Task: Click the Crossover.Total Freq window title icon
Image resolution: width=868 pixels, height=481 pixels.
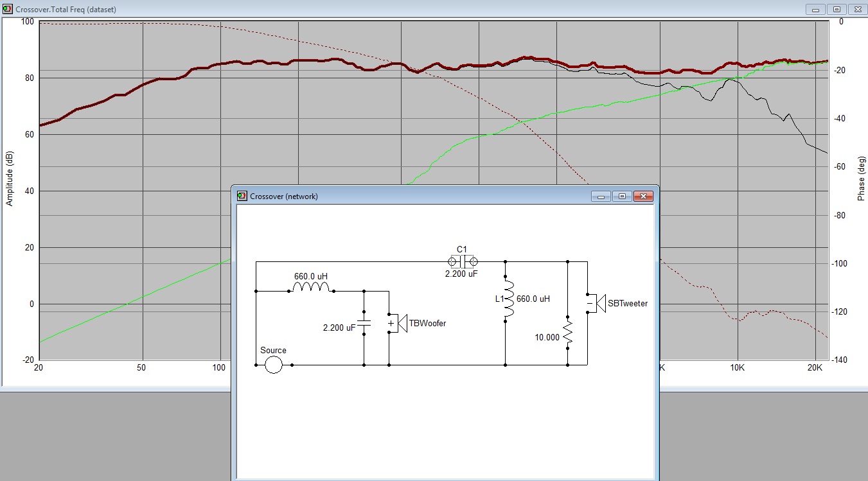Action: pyautogui.click(x=7, y=10)
